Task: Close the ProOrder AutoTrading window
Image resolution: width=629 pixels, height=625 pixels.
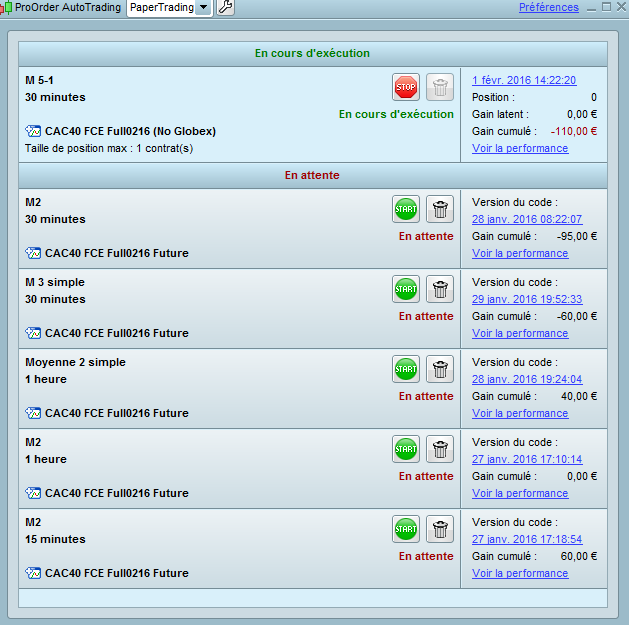Action: tap(622, 7)
